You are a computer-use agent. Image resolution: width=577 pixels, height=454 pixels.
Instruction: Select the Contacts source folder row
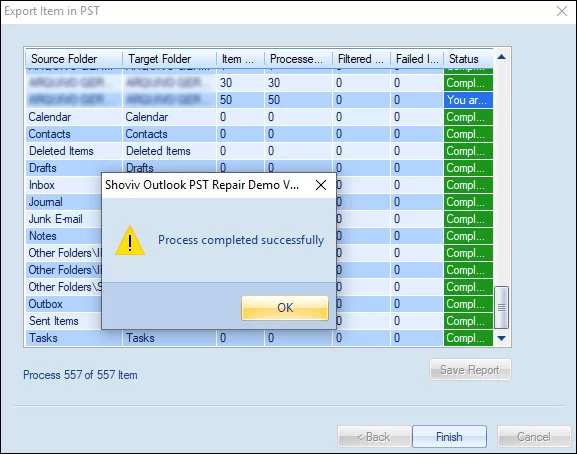click(x=259, y=134)
